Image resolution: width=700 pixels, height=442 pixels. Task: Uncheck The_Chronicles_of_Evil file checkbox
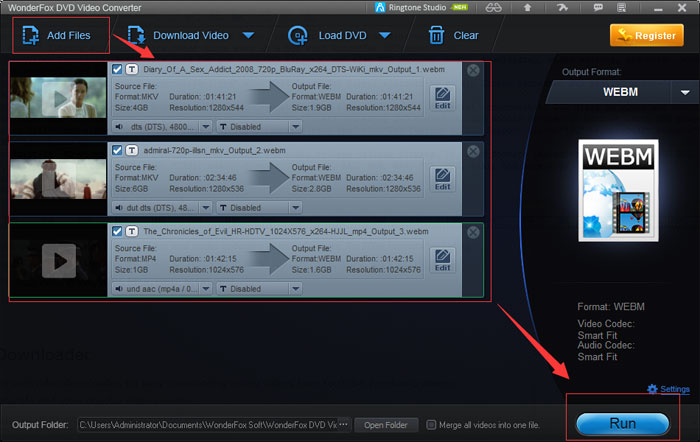point(117,231)
